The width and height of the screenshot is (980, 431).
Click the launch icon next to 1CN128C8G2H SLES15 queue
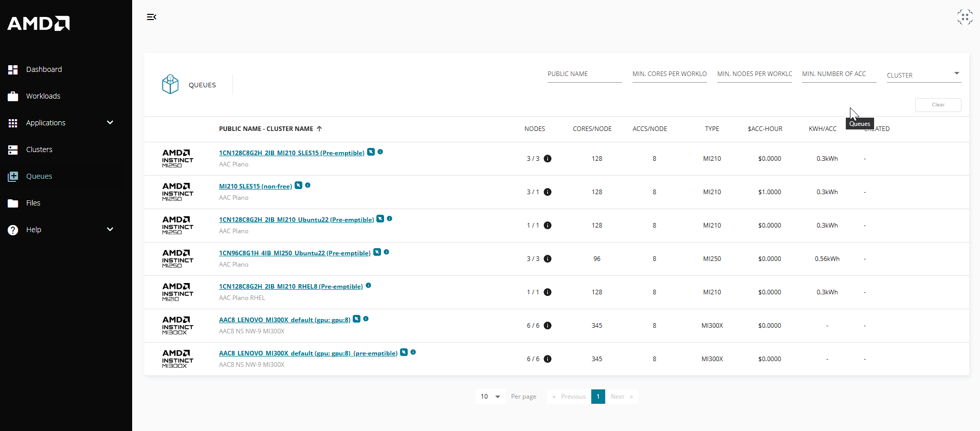(x=371, y=152)
